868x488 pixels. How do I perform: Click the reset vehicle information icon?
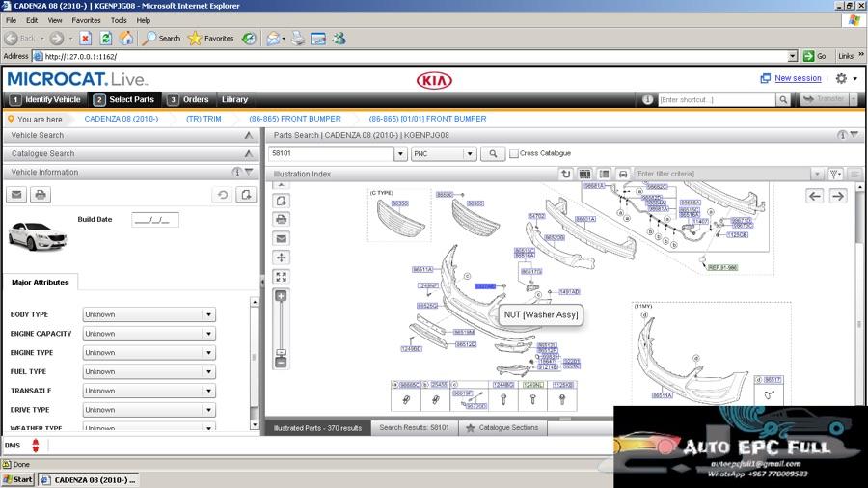(223, 195)
